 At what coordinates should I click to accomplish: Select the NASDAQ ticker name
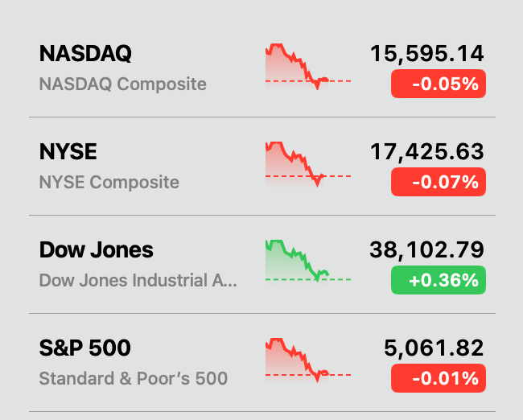click(x=85, y=54)
